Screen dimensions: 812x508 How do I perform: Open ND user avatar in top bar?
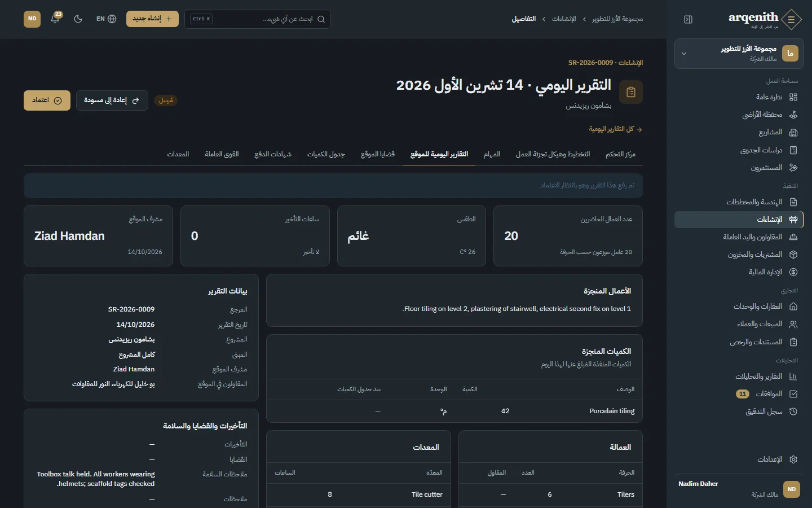pyautogui.click(x=32, y=19)
